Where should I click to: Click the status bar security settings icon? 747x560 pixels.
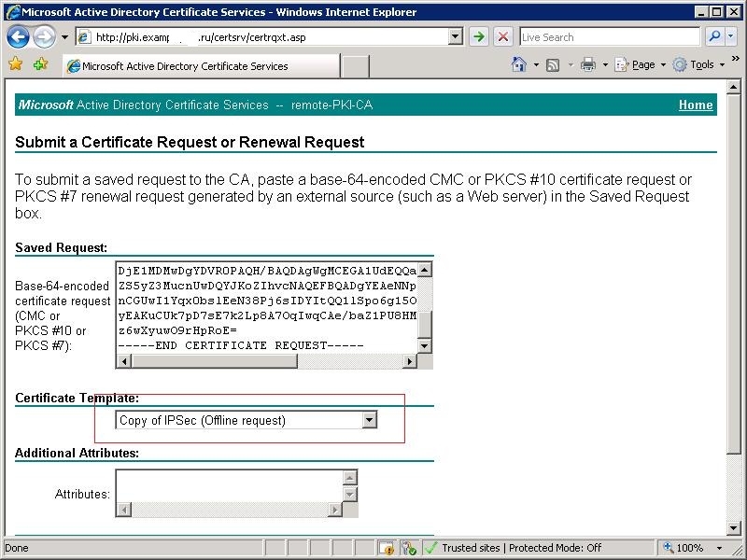click(408, 548)
